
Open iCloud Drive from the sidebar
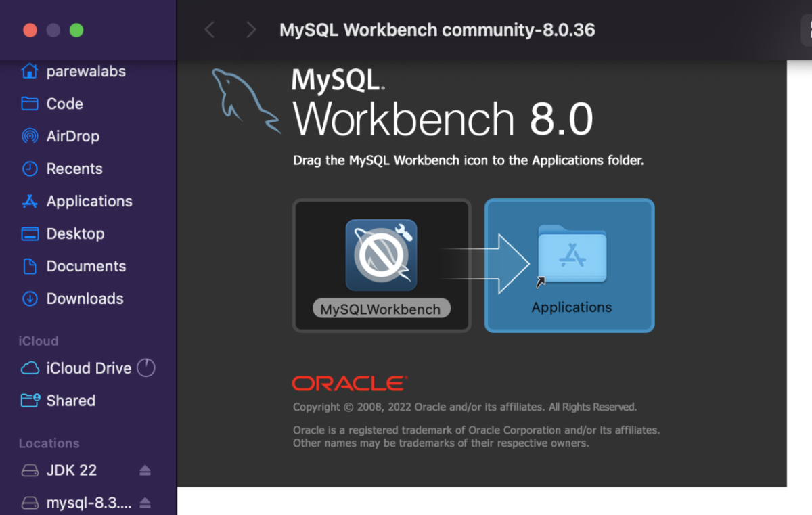coord(88,368)
